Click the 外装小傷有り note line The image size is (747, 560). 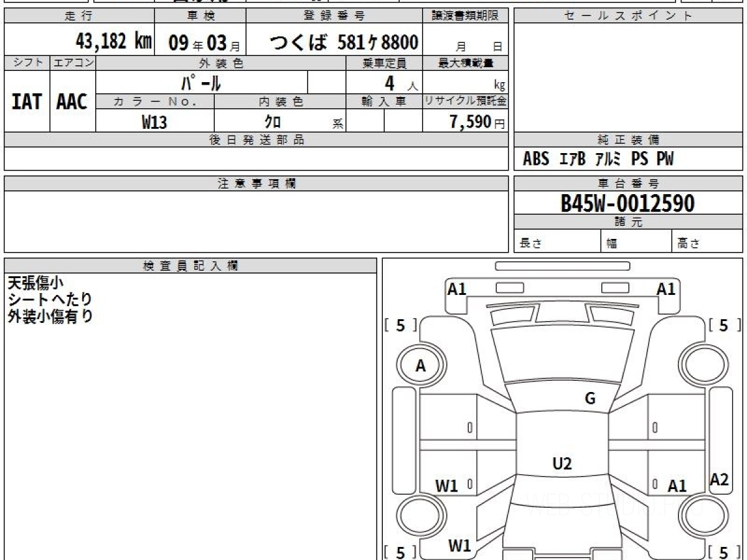click(50, 316)
